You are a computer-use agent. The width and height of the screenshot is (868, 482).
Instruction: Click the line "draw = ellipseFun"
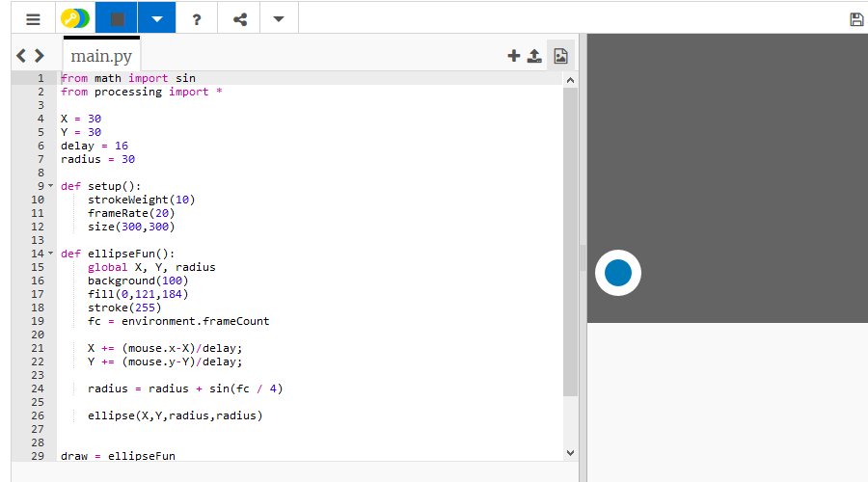[118, 456]
